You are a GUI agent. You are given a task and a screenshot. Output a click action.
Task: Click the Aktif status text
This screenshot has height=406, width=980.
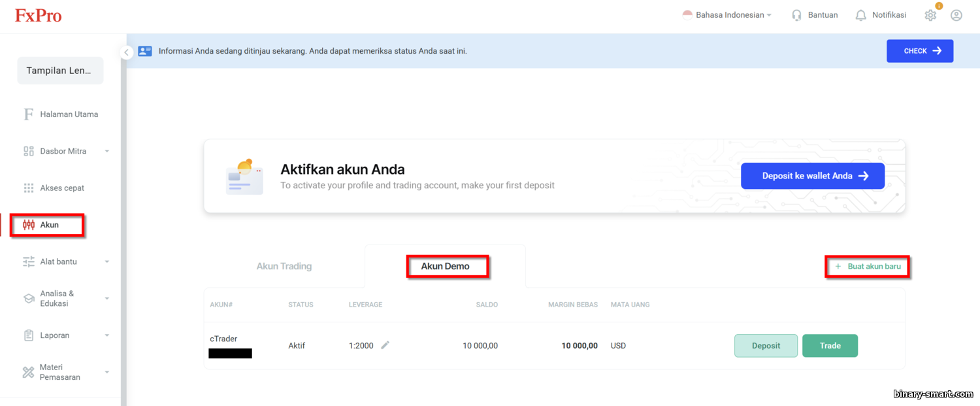297,346
